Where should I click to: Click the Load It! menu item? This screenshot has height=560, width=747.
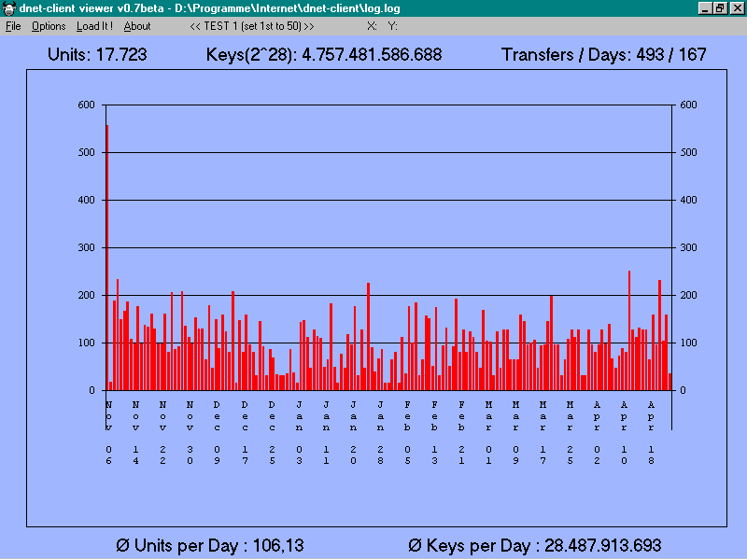pyautogui.click(x=95, y=26)
